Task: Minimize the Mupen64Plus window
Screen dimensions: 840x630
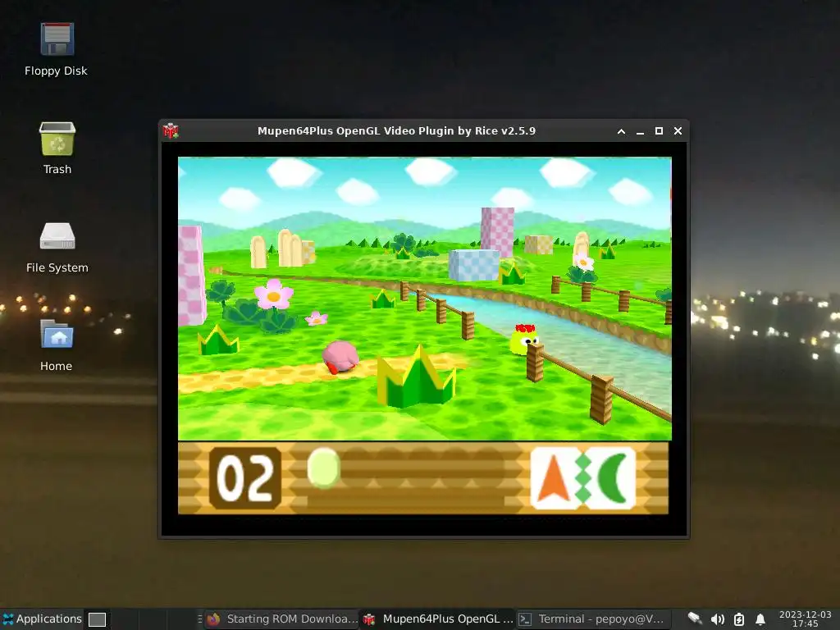Action: (640, 131)
